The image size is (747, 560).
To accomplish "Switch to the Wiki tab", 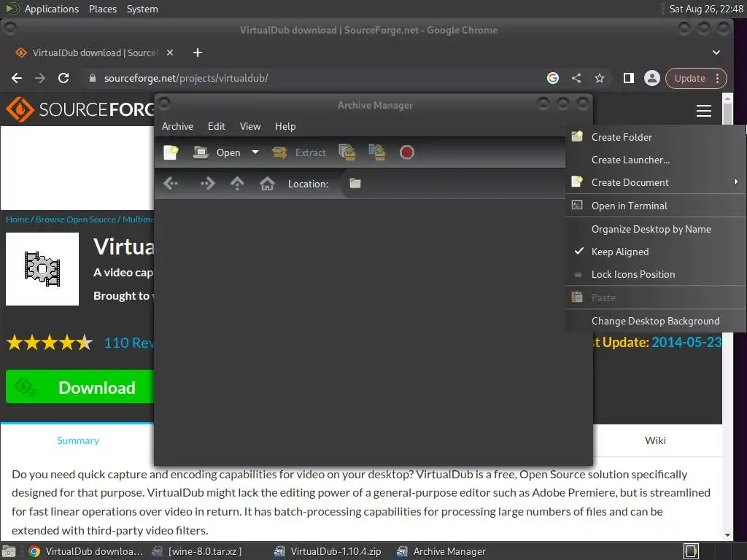I will (656, 440).
